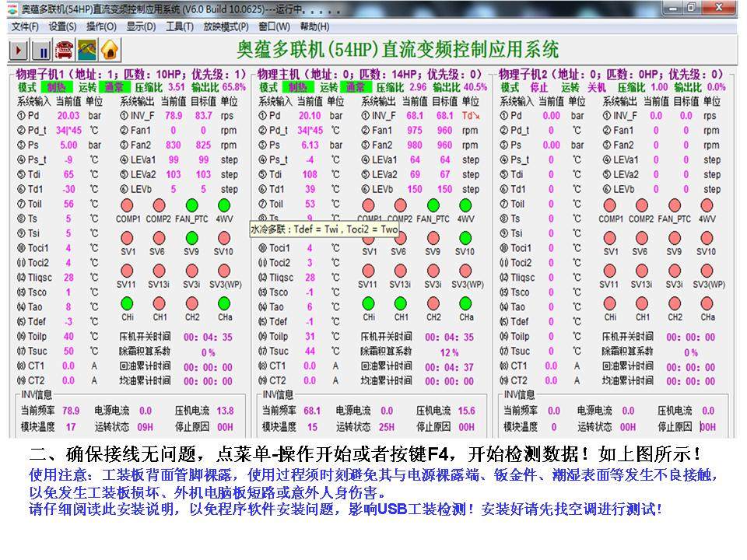Click the blue pause toolbar button
The width and height of the screenshot is (747, 560).
coord(42,50)
